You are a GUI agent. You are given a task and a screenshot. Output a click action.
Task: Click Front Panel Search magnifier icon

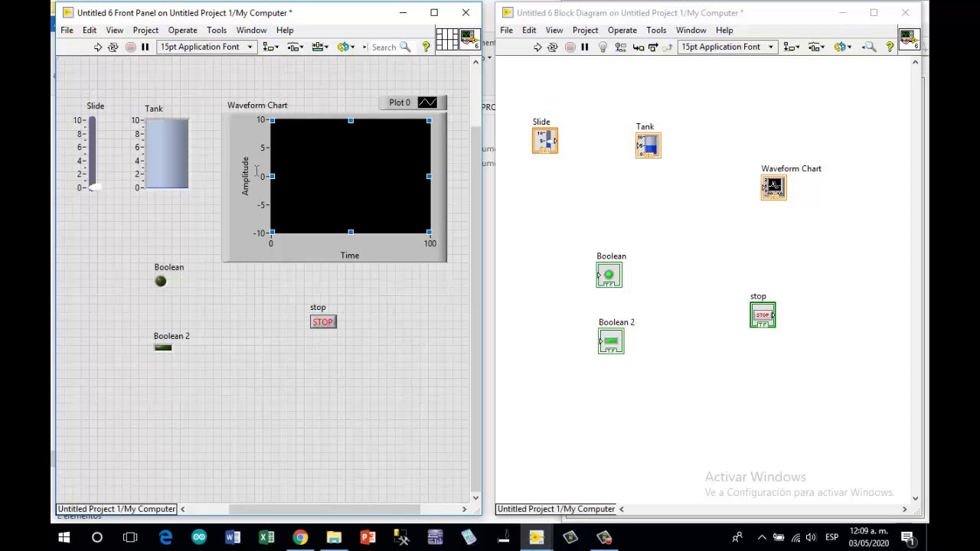point(405,47)
